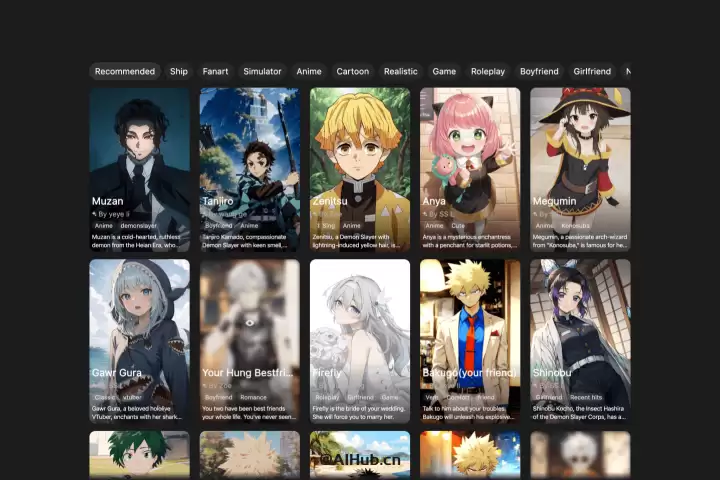Choose the Simulator category tab
Viewport: 720px width, 480px height.
click(262, 71)
